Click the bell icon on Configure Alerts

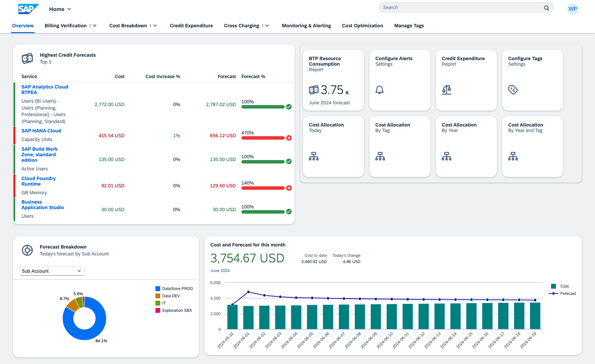pyautogui.click(x=379, y=90)
